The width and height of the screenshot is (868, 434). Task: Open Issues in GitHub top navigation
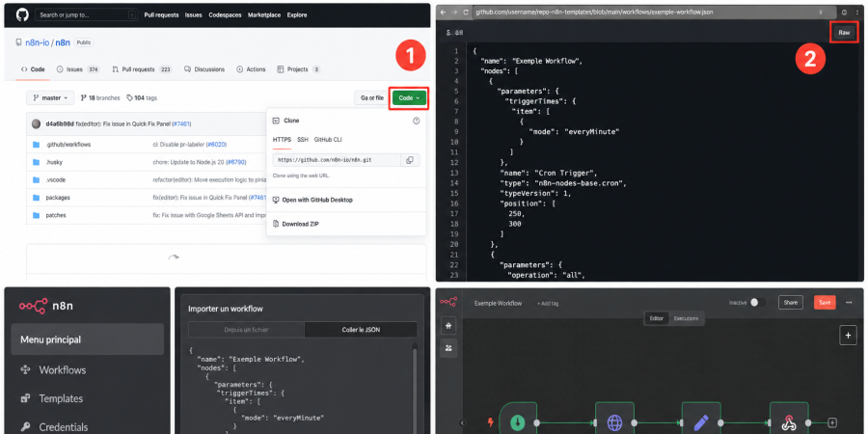193,14
